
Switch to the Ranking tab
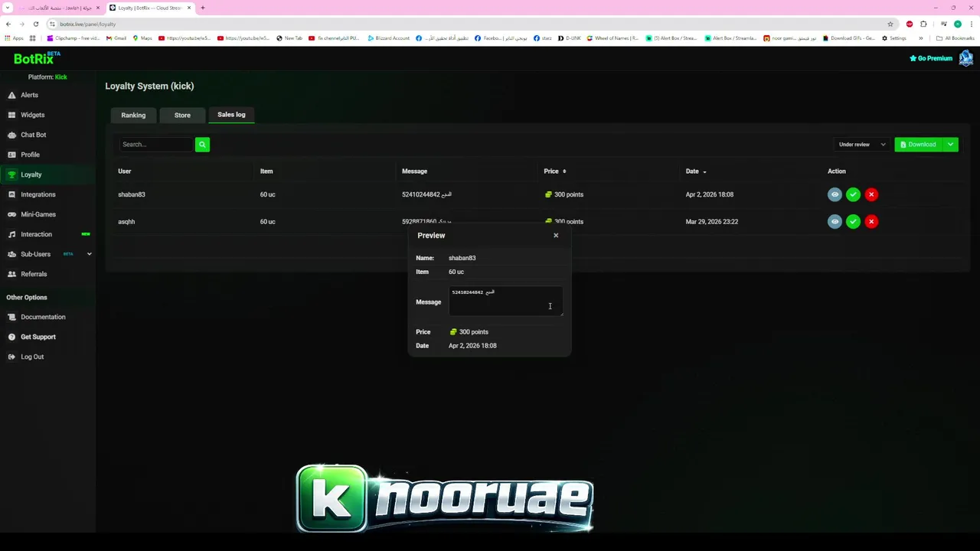[133, 115]
